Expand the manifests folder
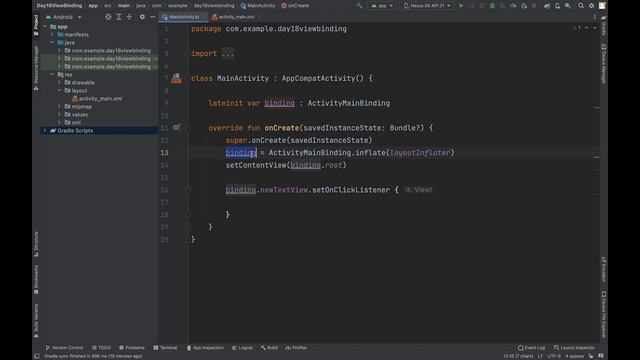The image size is (640, 360). tap(52, 34)
